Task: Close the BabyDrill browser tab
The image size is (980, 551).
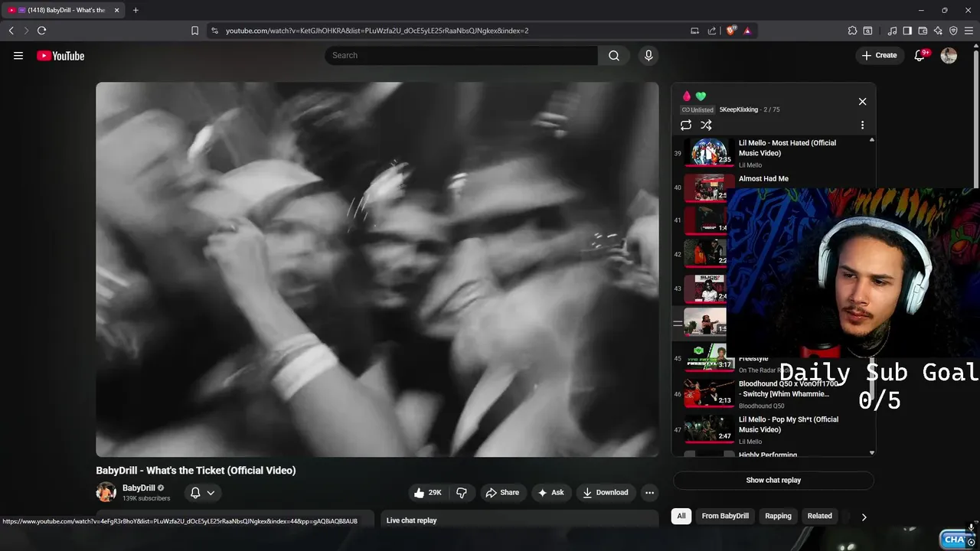Action: (117, 10)
